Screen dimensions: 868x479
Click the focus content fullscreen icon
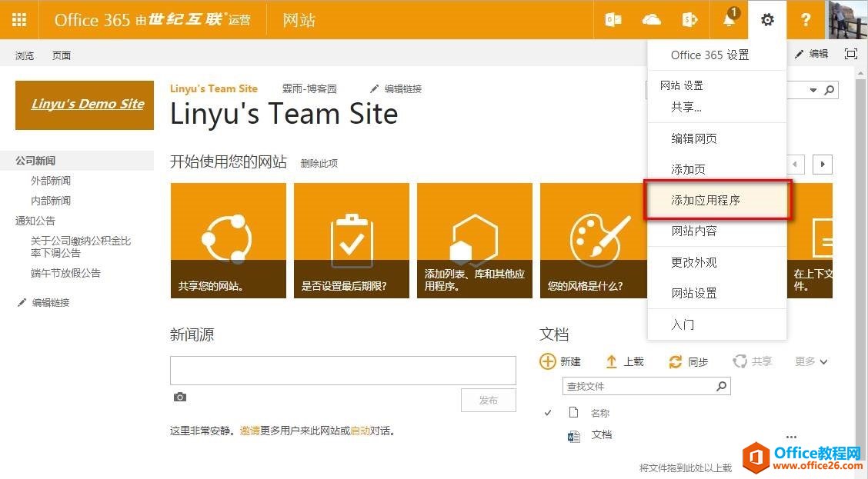click(x=850, y=54)
